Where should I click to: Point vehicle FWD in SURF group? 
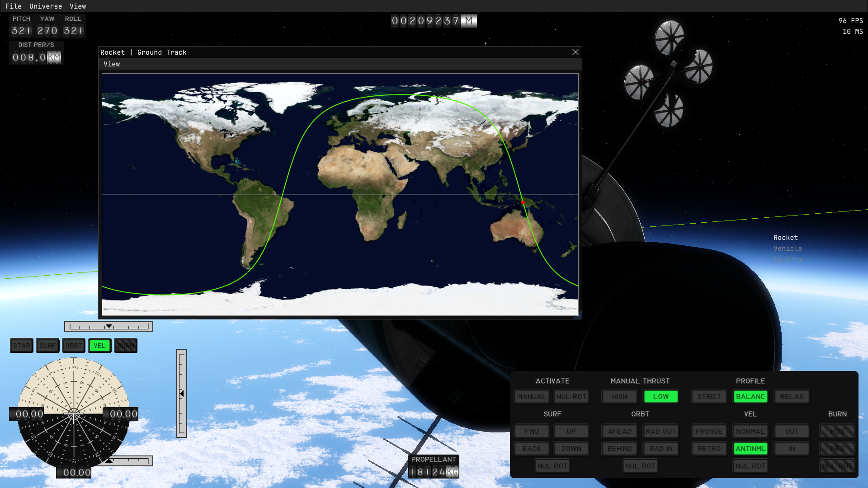[x=532, y=432]
